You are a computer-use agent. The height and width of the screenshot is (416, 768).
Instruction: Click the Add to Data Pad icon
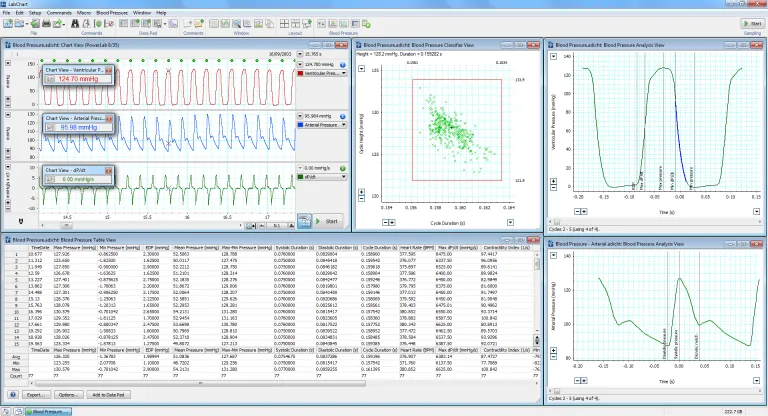pos(135,24)
